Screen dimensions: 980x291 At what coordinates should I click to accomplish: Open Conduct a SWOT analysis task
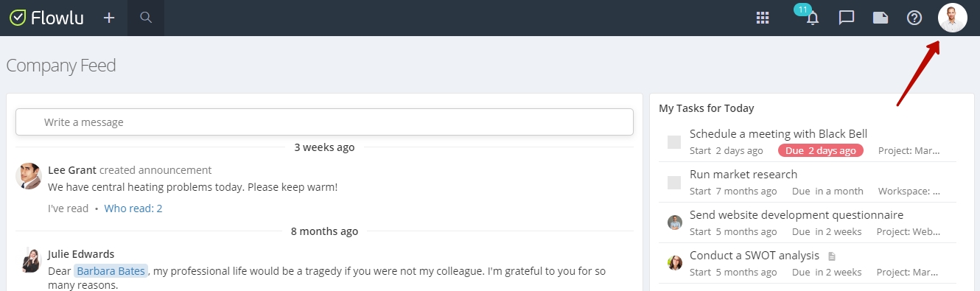pyautogui.click(x=755, y=256)
